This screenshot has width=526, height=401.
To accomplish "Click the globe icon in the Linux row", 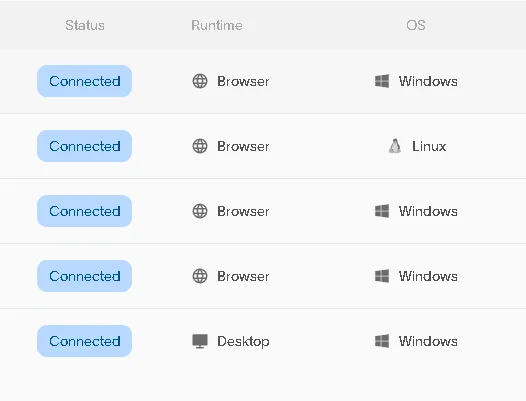I will pyautogui.click(x=200, y=146).
